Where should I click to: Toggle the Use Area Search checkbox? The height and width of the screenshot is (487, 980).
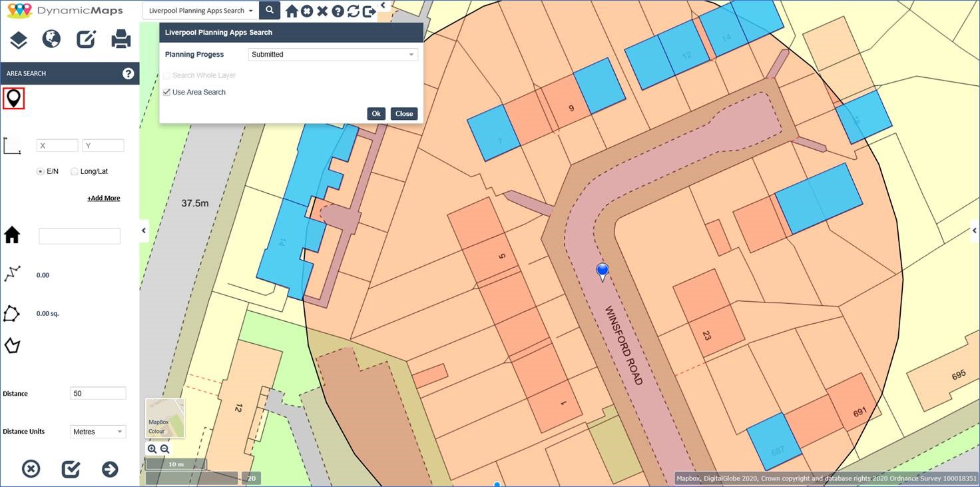pyautogui.click(x=166, y=92)
